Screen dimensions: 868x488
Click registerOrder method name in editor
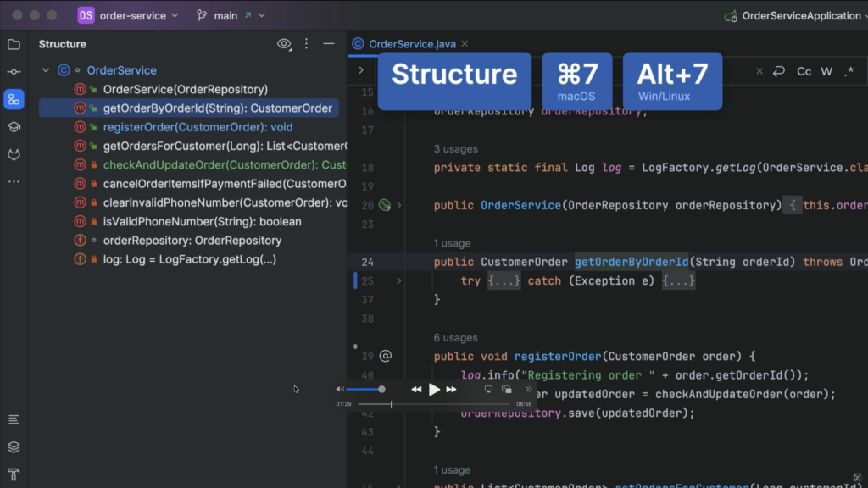point(558,357)
